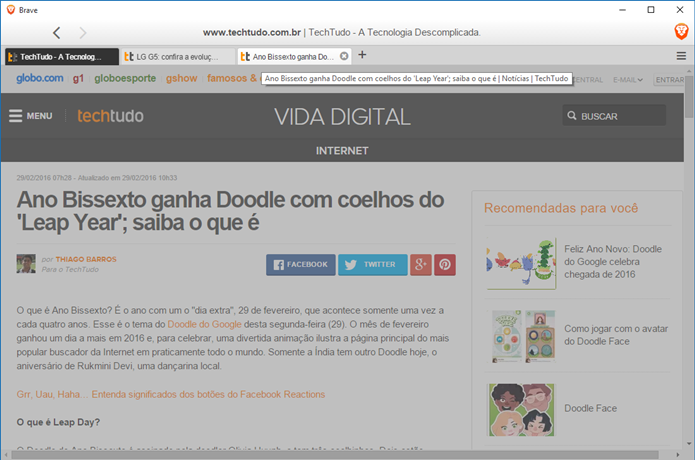Click vertical scrollbar down arrow
Viewport: 695px width, 460px height.
[x=689, y=443]
